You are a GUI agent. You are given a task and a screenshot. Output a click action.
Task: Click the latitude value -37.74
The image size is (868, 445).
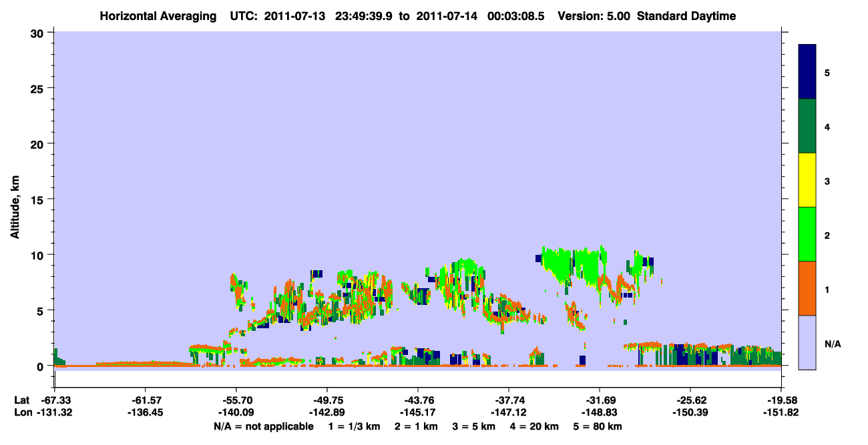[508, 400]
